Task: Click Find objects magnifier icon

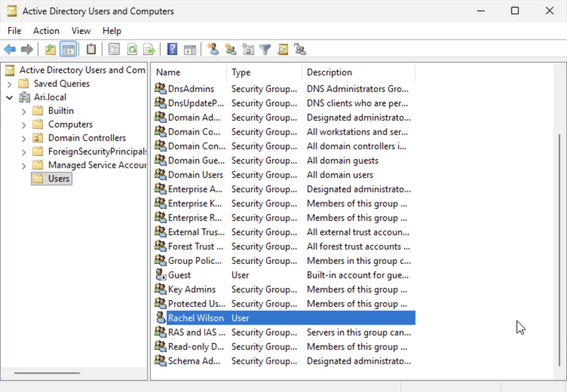Action: [282, 49]
